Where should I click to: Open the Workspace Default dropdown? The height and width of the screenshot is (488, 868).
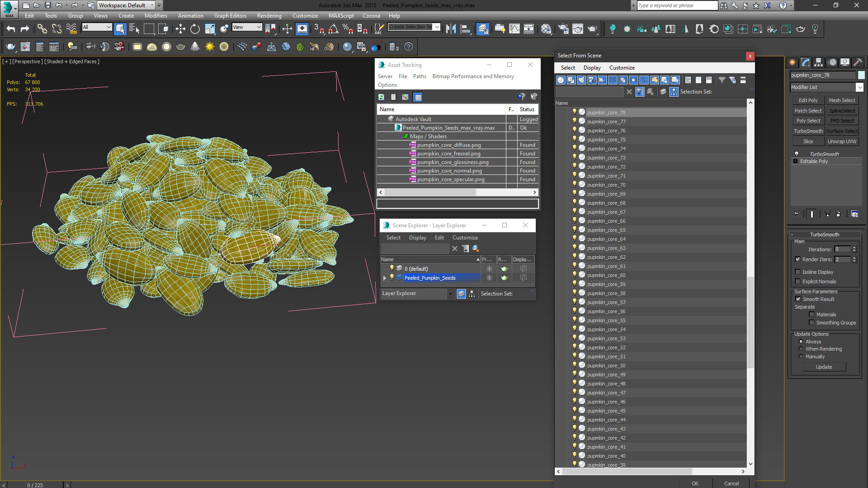coord(127,5)
